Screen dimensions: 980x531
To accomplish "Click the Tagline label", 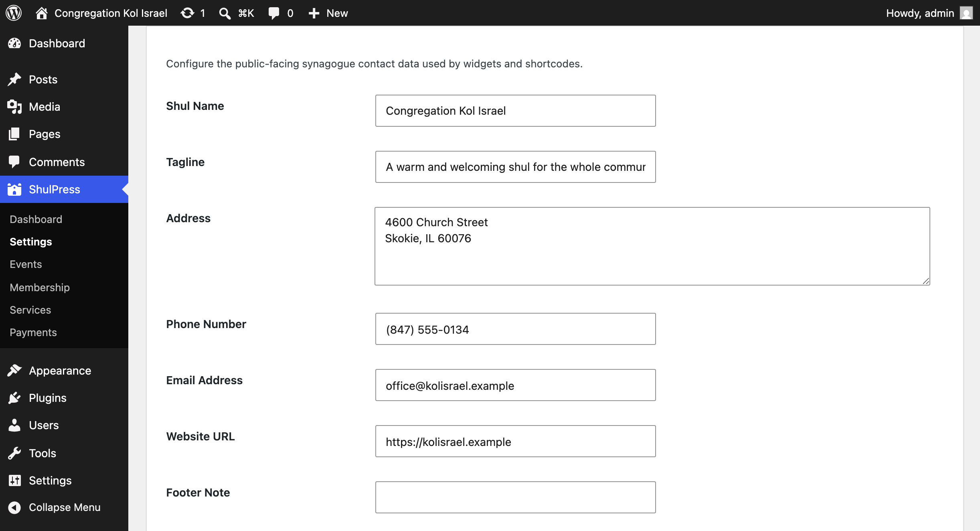I will click(x=185, y=162).
